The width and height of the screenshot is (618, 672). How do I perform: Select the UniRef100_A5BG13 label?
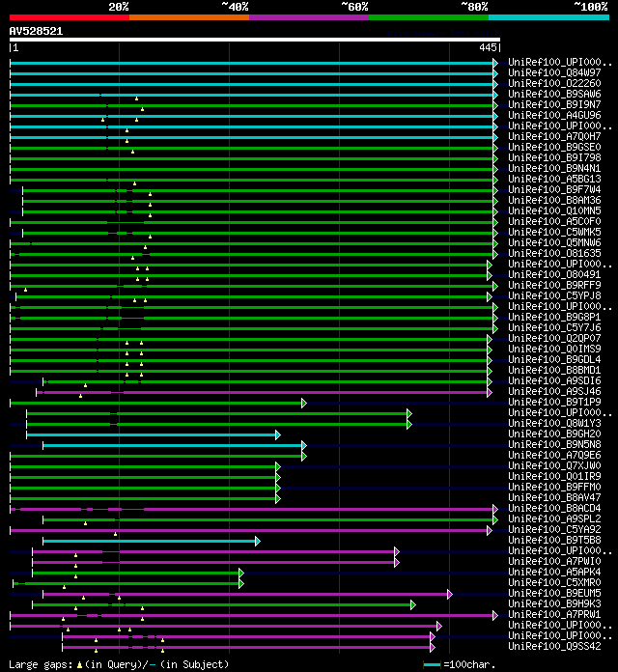point(554,179)
